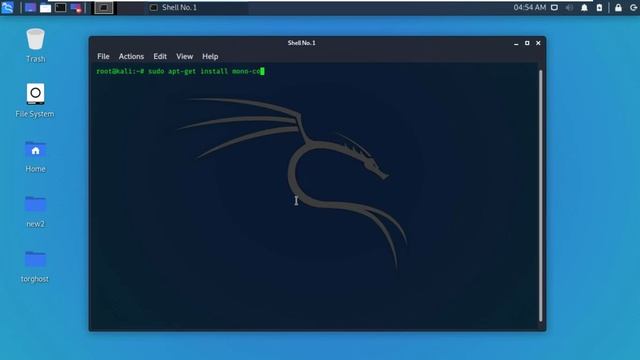Open the terminal File menu
The image size is (640, 360).
coord(103,56)
